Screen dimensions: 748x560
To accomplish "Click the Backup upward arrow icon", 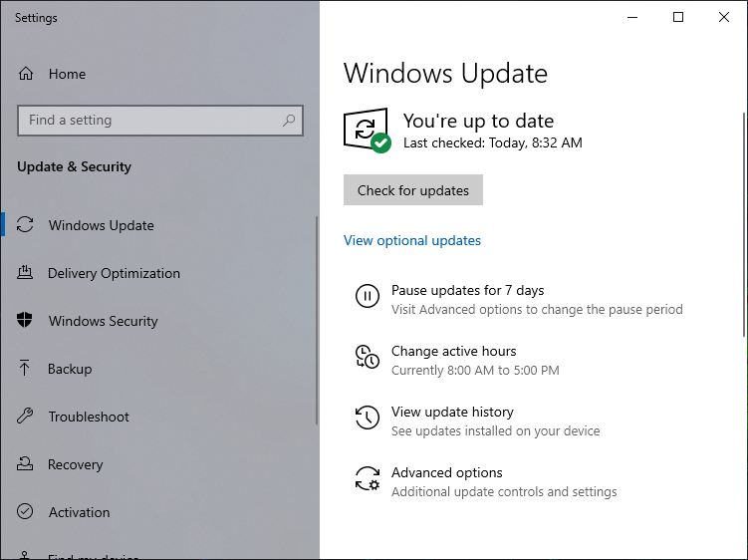I will (24, 368).
